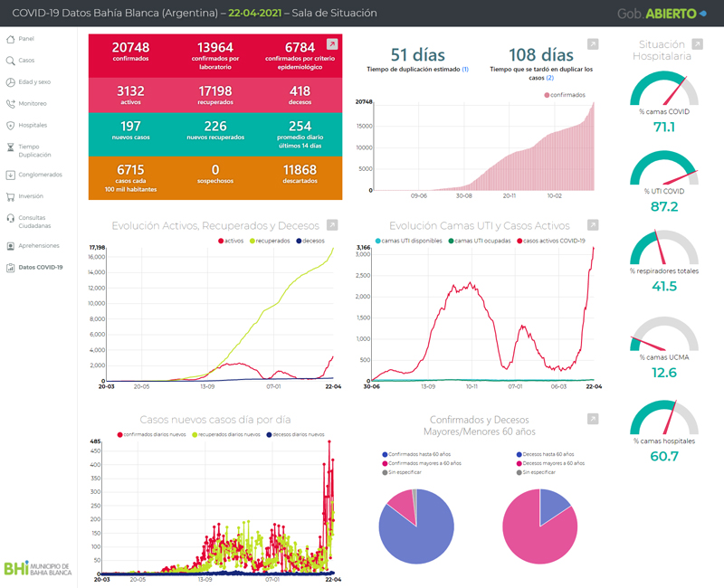Expand Evolución Activos, Recuperados y Decesos chart
The width and height of the screenshot is (724, 588).
(332, 224)
